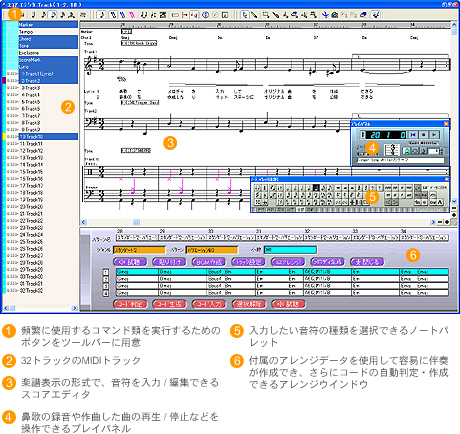Click the purple BGM作成 button

(x=209, y=262)
